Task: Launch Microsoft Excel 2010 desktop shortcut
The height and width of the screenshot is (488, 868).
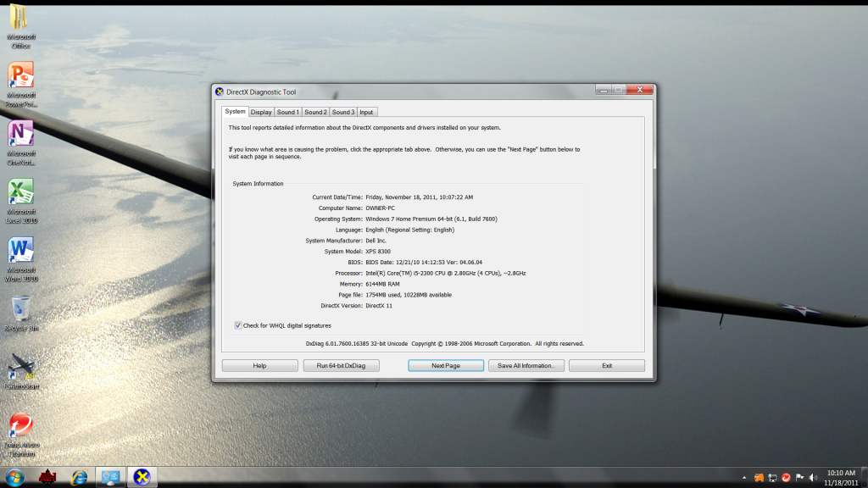Action: click(x=21, y=201)
